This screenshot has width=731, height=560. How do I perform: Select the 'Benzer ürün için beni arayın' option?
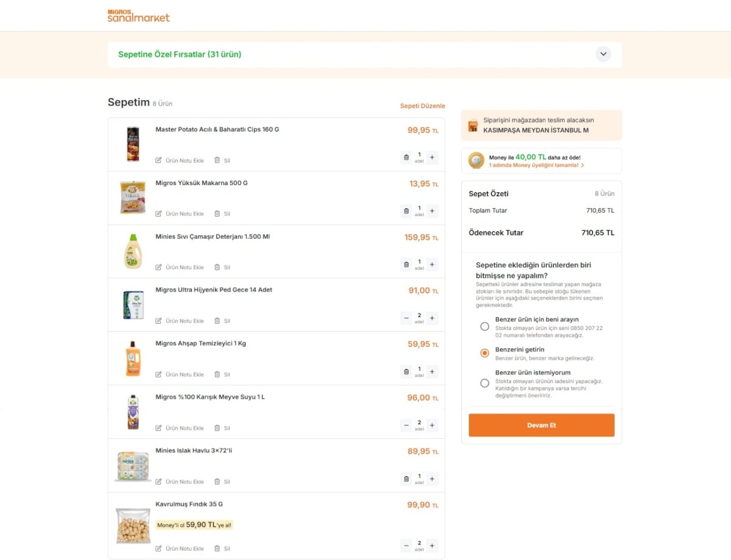484,326
